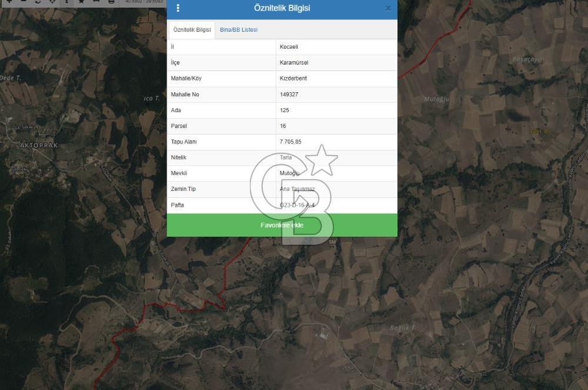Switch to the Öznitelik Bilgisi tab
588x390 pixels.
[x=192, y=29]
